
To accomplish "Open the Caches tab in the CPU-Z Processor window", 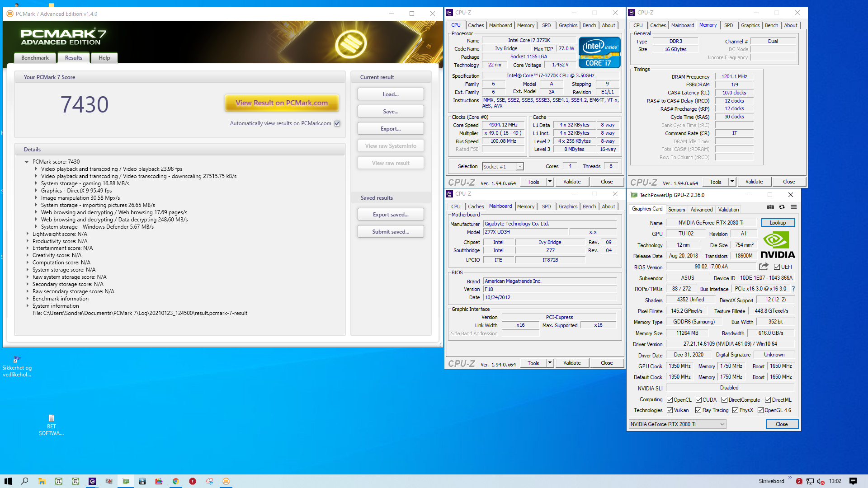I will coord(476,25).
